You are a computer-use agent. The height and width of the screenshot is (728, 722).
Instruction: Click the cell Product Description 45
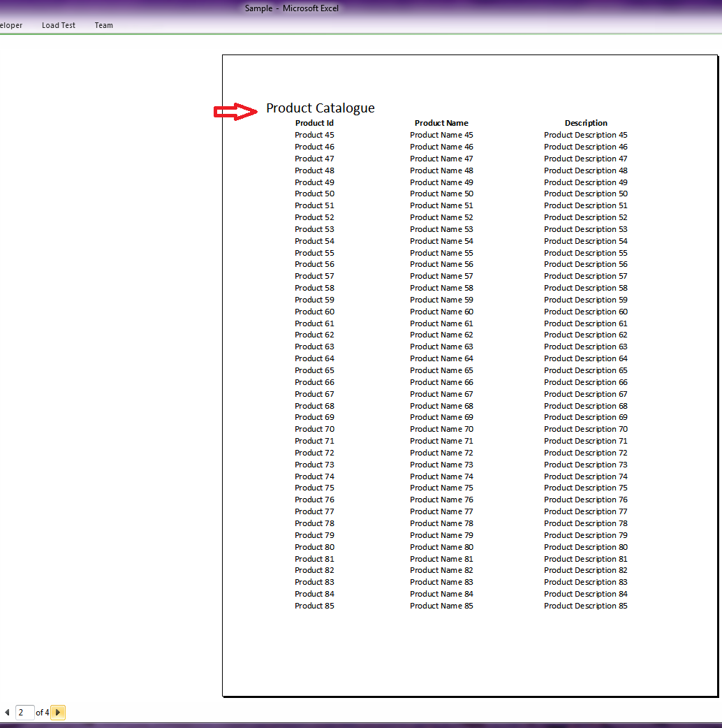(586, 135)
